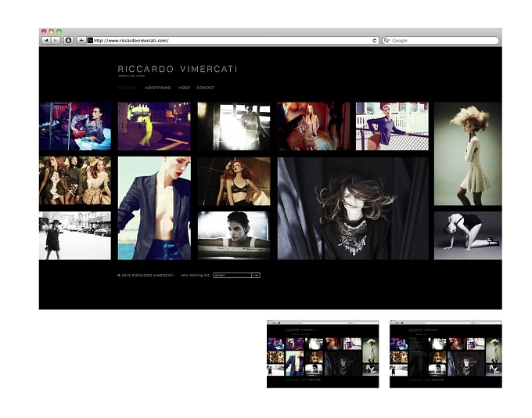This screenshot has width=532, height=418.
Task: Select the dimmed EDITORIAL menu item
Action: coord(128,88)
